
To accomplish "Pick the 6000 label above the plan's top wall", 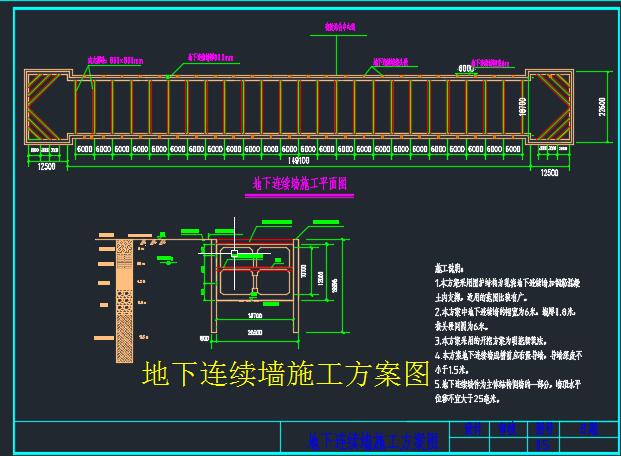I will point(466,69).
